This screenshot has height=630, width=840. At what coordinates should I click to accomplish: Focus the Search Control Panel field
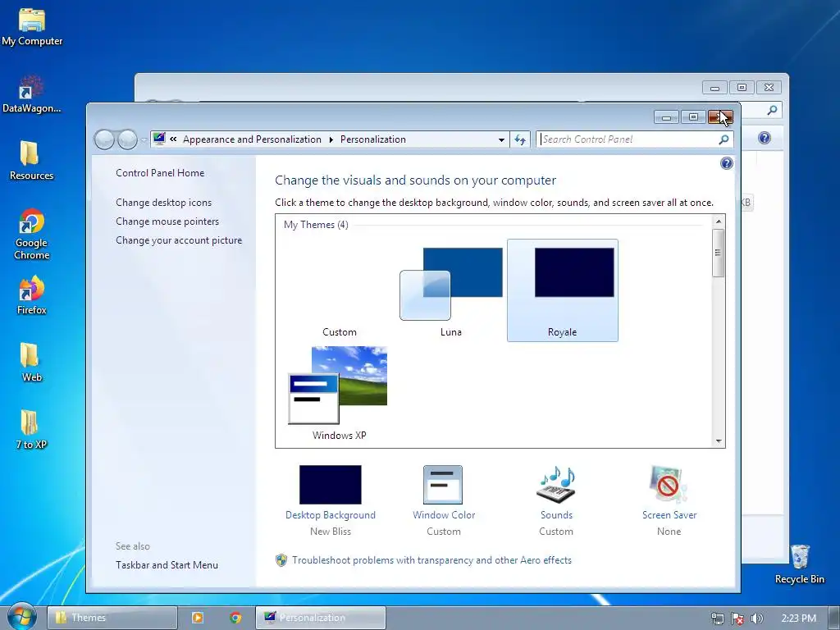point(627,139)
